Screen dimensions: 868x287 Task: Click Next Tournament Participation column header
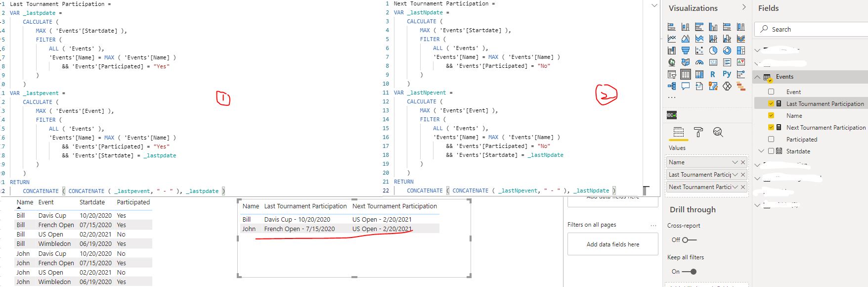point(394,206)
